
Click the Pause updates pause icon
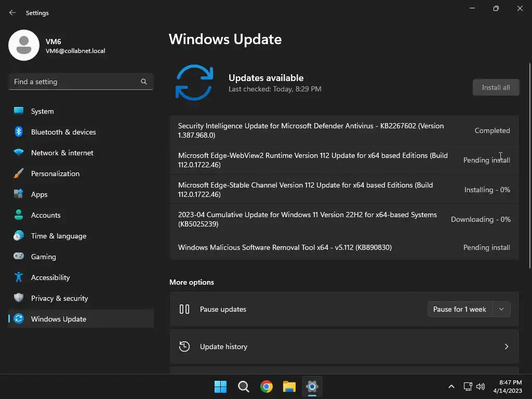[184, 309]
